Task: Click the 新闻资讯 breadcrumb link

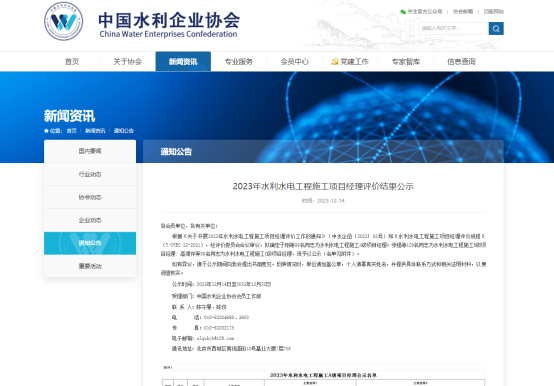Action: 95,131
